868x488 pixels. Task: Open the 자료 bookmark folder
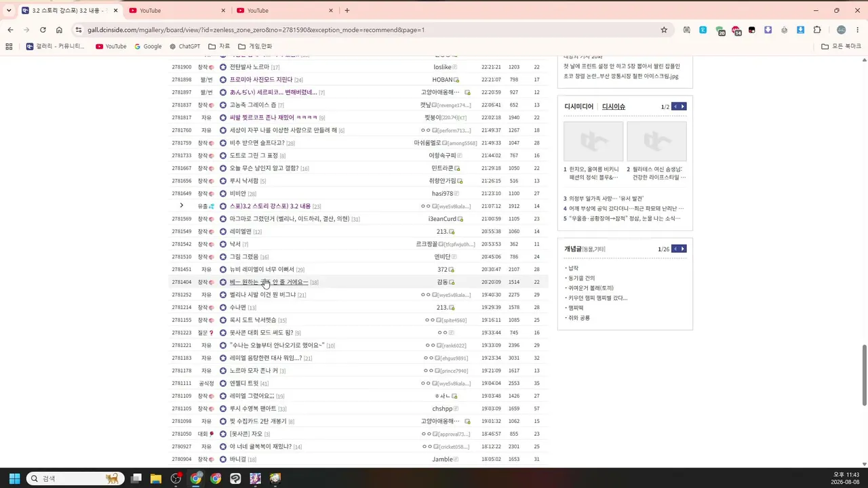(x=219, y=46)
